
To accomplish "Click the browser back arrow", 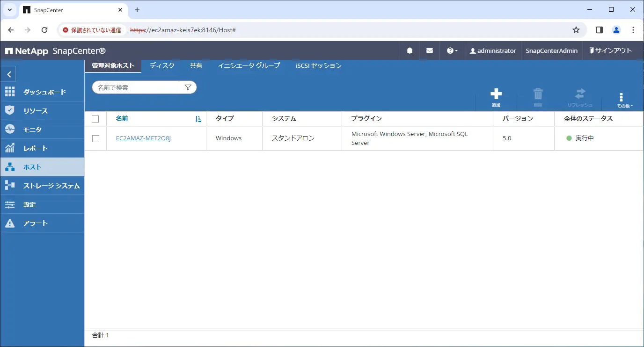I will (x=11, y=30).
